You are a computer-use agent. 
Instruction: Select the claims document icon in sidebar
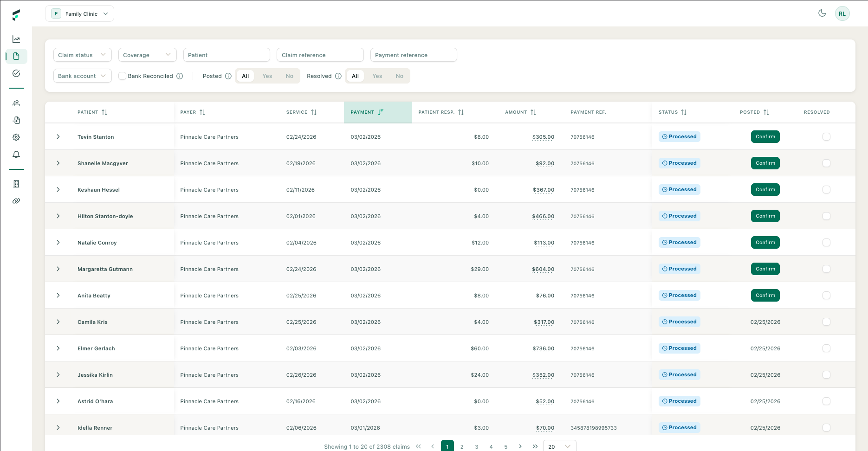tap(16, 56)
